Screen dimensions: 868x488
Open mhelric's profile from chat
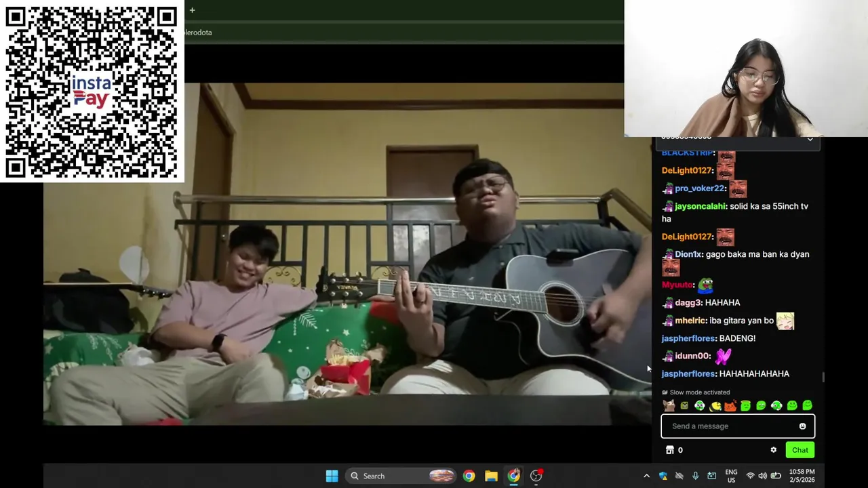[690, 321]
